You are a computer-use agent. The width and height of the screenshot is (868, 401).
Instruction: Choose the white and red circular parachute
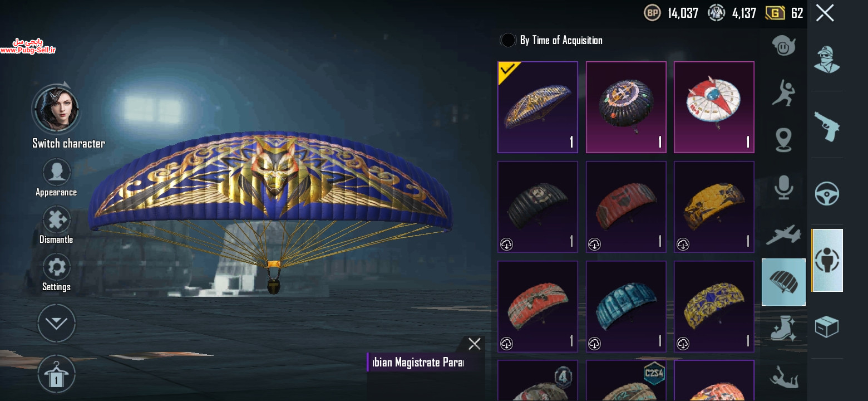coord(714,107)
